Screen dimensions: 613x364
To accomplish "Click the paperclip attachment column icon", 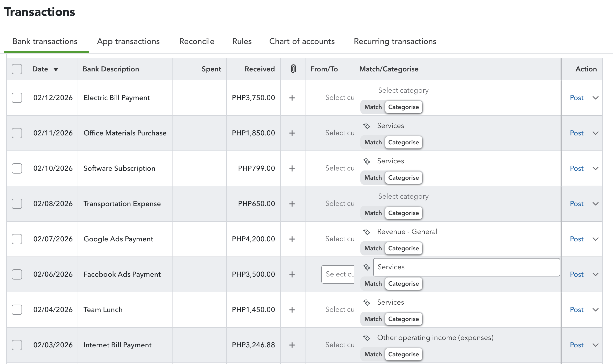I will point(293,69).
